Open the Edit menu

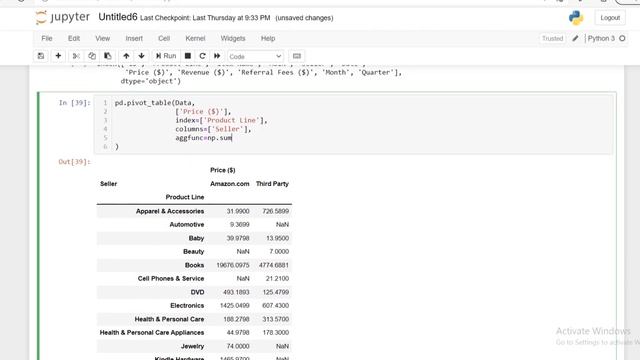[x=74, y=38]
